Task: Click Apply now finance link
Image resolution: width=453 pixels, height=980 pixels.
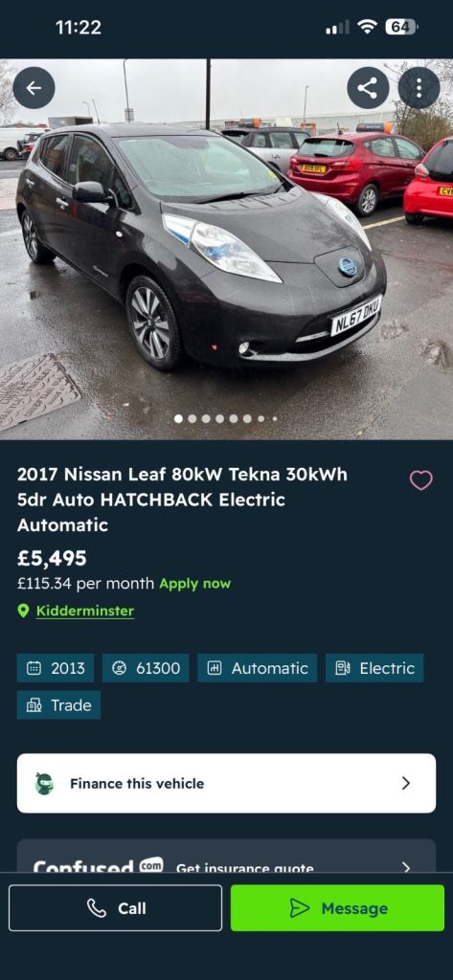Action: pos(194,584)
